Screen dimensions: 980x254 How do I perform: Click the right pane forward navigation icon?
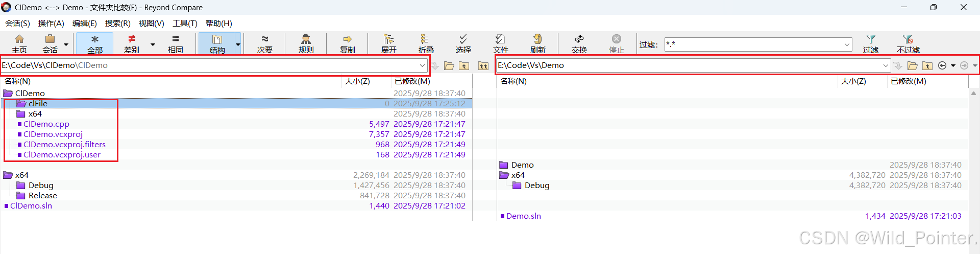click(x=964, y=65)
